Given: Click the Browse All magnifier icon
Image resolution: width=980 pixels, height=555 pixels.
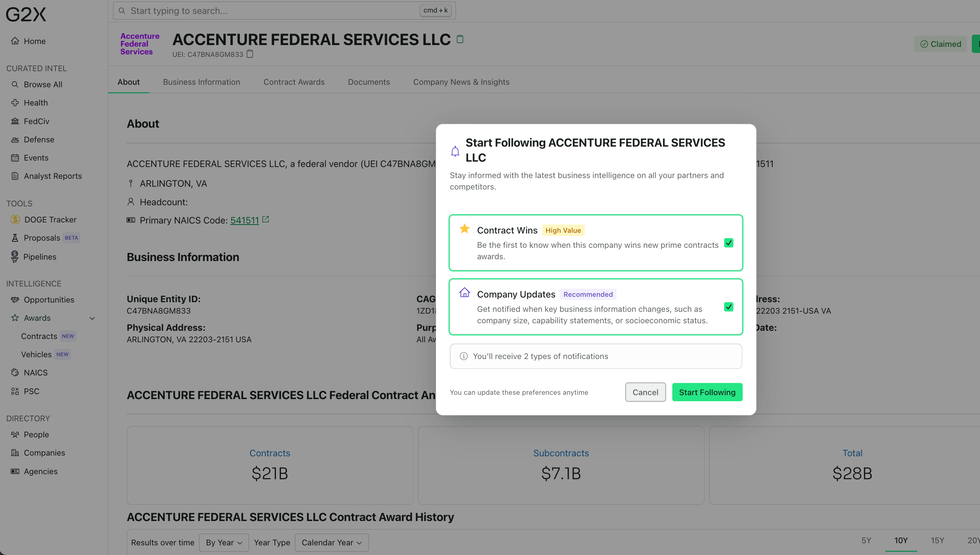Looking at the screenshot, I should click(x=15, y=84).
